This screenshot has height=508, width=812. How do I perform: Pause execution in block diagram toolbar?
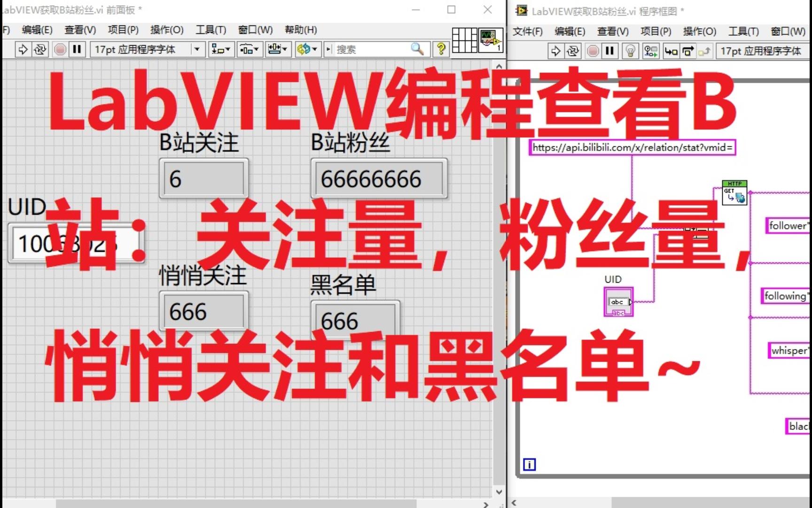click(609, 51)
